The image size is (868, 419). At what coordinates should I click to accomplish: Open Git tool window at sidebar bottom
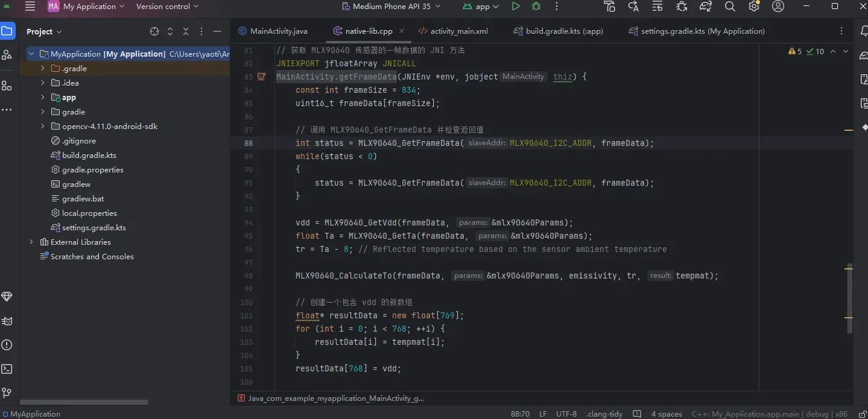7,393
